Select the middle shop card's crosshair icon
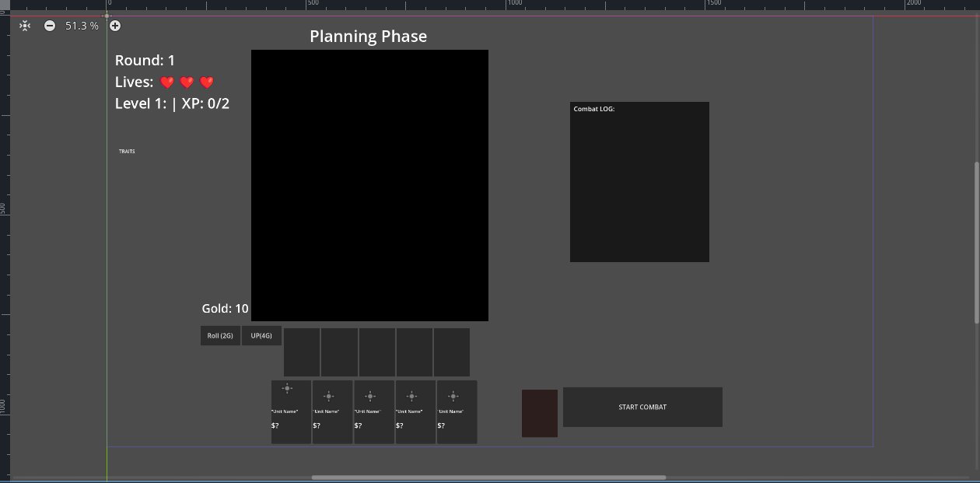The height and width of the screenshot is (483, 980). click(x=370, y=396)
